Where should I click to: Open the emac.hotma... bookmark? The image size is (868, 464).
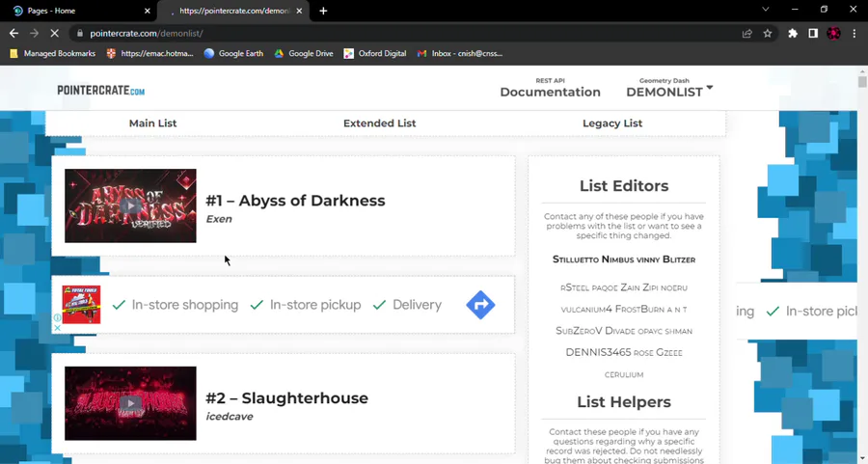pos(150,54)
